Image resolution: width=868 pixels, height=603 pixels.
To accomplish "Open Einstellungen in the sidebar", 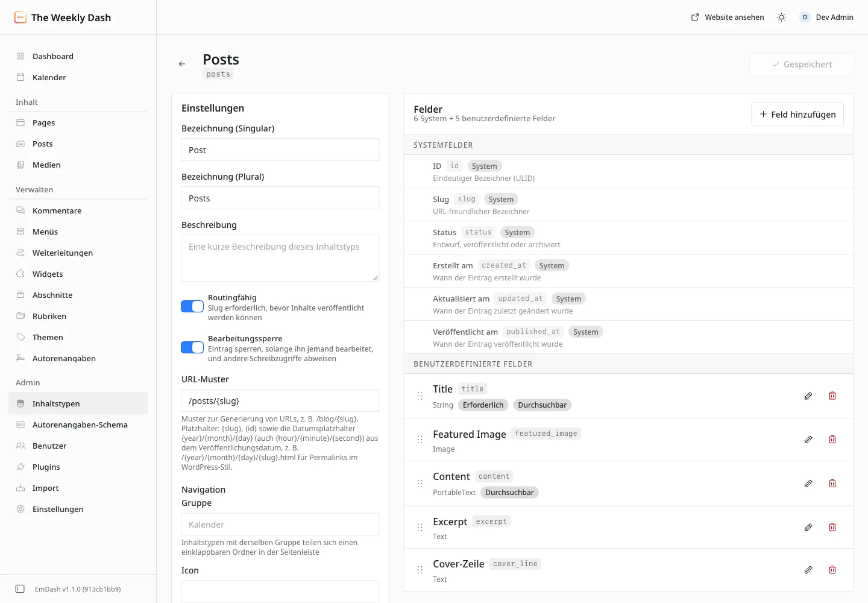I will click(78, 509).
